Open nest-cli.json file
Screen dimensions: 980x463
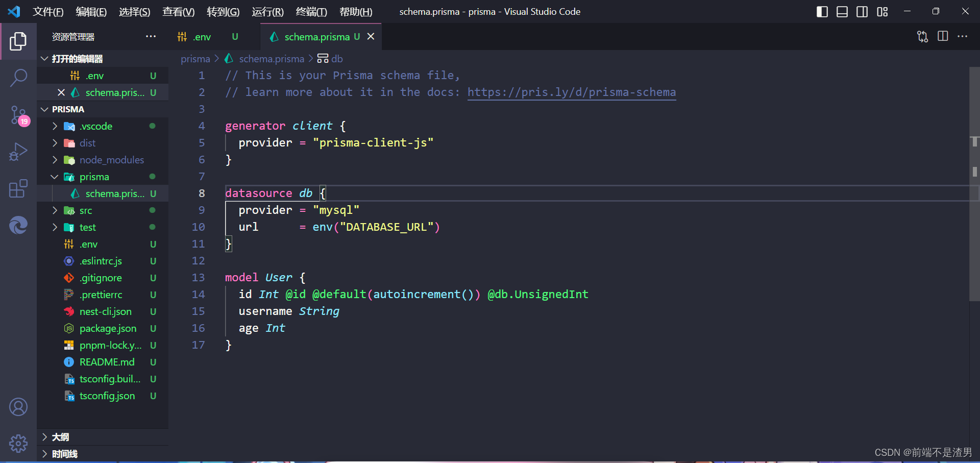pyautogui.click(x=103, y=311)
